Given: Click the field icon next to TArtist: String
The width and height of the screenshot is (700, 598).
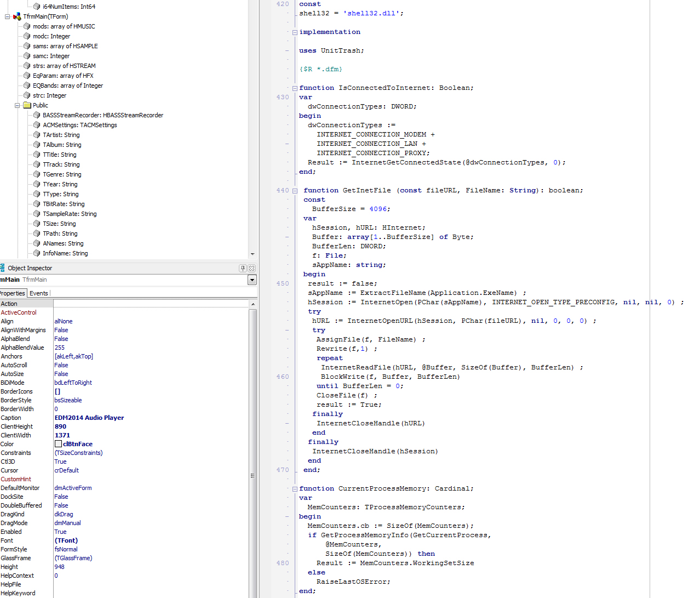Looking at the screenshot, I should click(37, 135).
